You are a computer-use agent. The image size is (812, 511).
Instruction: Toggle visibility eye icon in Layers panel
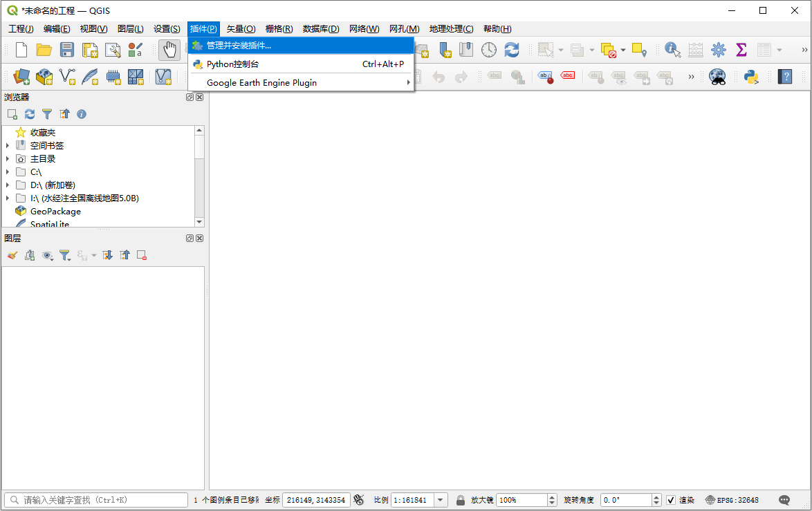[47, 255]
